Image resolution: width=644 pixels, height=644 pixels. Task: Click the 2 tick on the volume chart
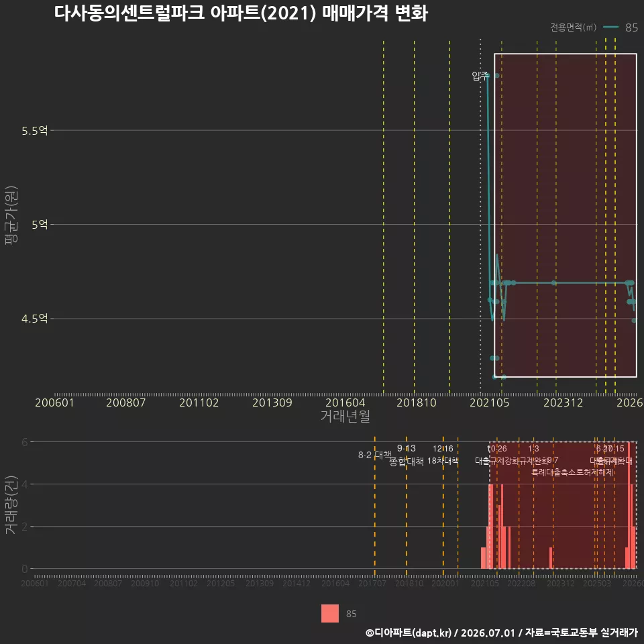coord(25,527)
